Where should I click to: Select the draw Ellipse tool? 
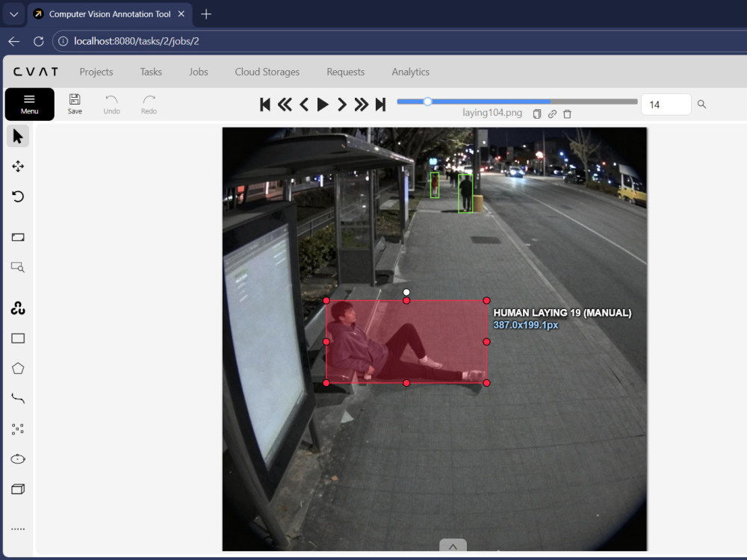point(18,459)
